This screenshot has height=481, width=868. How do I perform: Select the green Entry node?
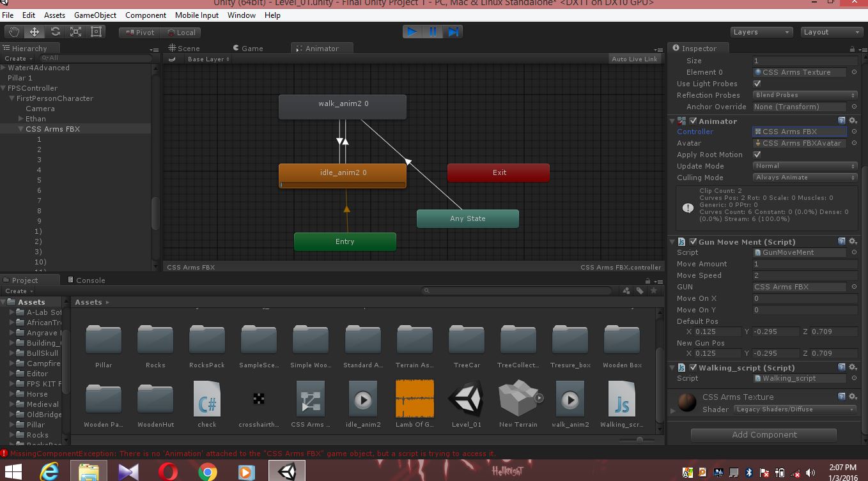tap(345, 241)
